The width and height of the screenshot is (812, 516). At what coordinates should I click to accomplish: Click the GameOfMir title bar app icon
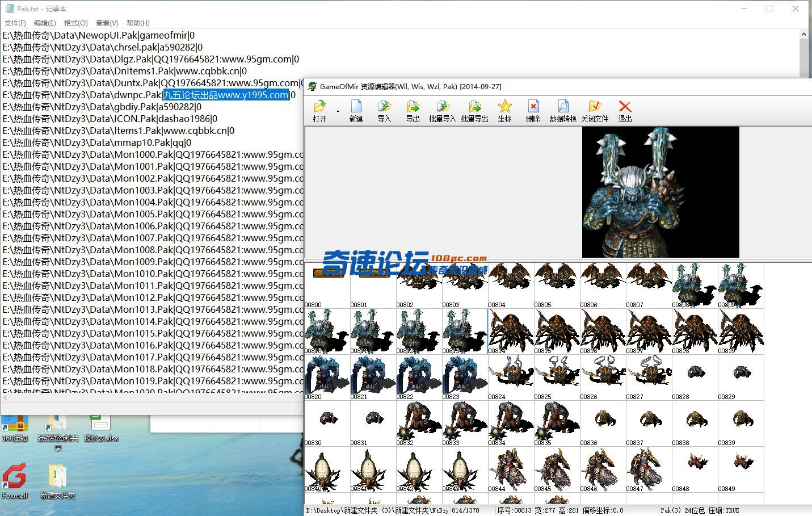pos(312,86)
